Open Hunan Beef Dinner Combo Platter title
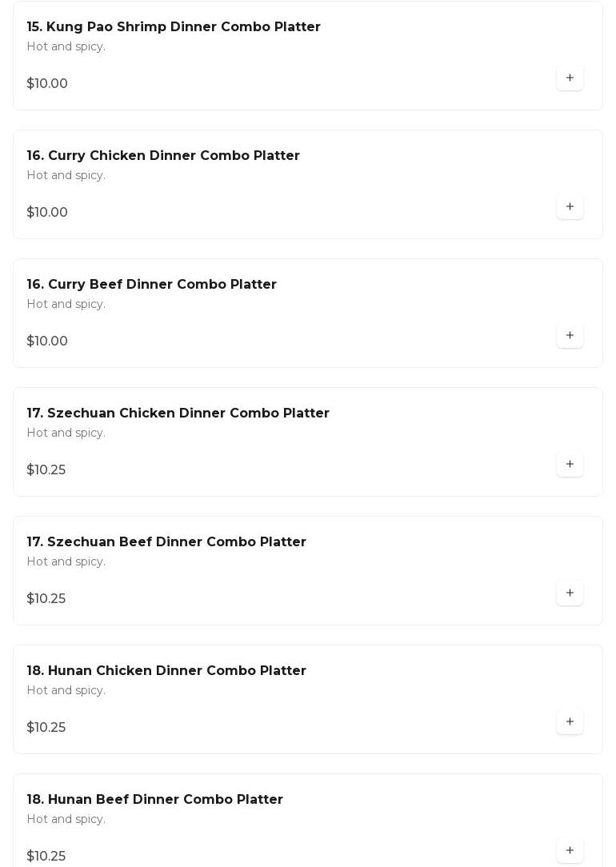The width and height of the screenshot is (616, 867). tap(155, 800)
